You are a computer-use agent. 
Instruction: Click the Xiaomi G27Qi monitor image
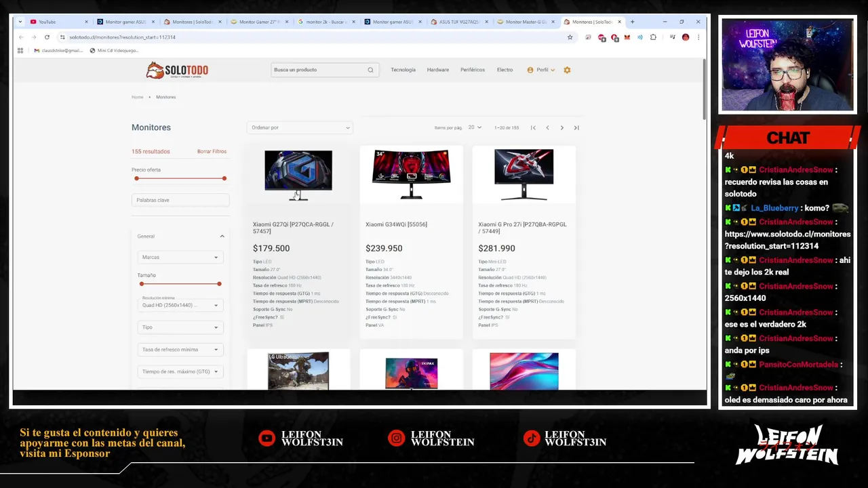(x=298, y=175)
